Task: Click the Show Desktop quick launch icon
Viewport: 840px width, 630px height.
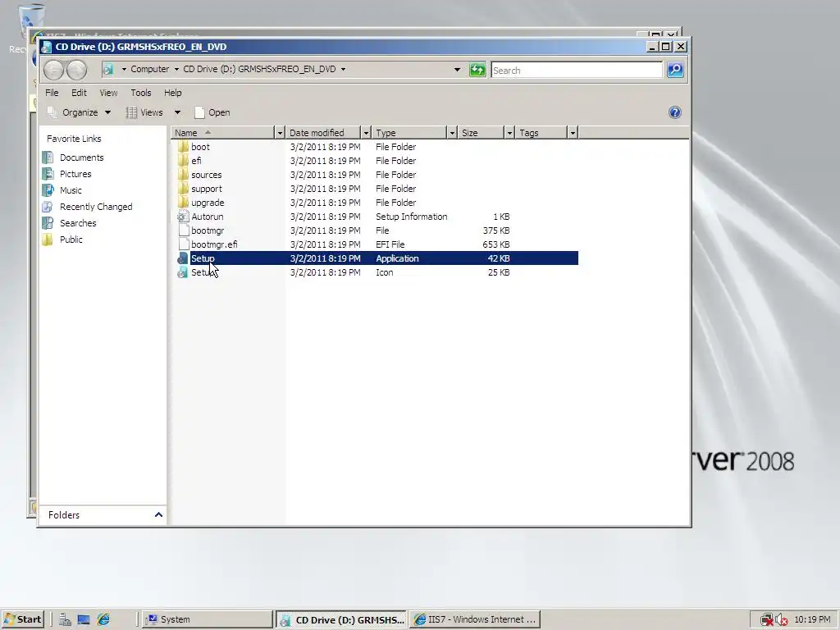Action: 84,619
